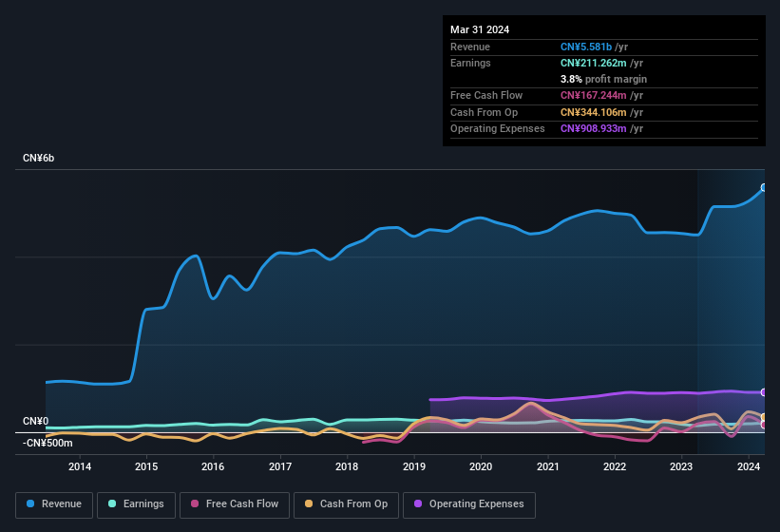Click the 2015 x-axis label
Image resolution: width=780 pixels, height=532 pixels.
coord(146,466)
